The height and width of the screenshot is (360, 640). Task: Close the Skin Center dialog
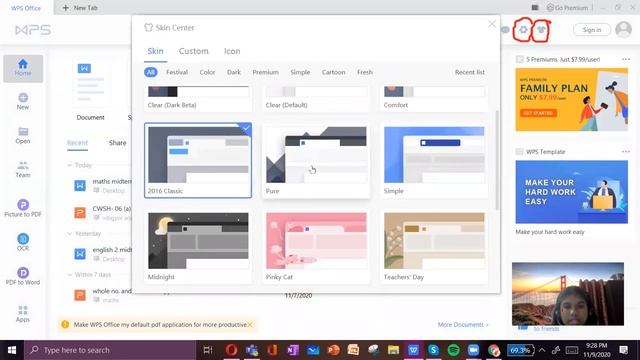pyautogui.click(x=492, y=24)
